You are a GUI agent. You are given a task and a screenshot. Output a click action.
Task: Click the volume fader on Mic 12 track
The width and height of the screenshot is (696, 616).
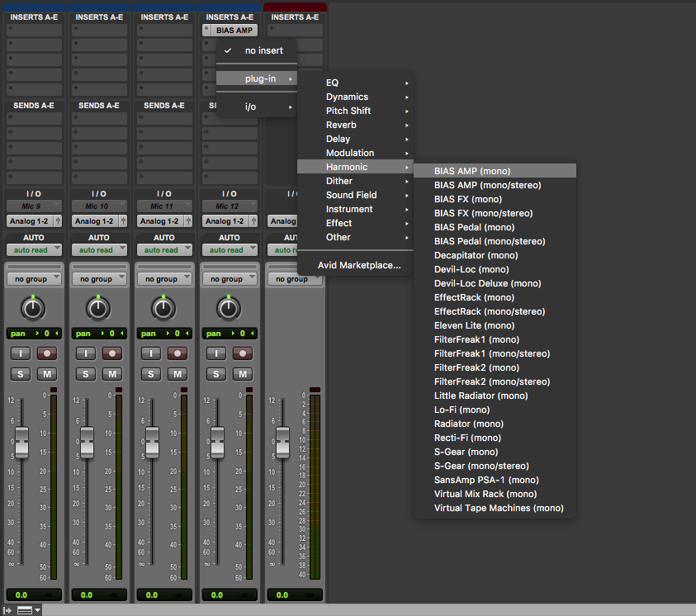(217, 442)
